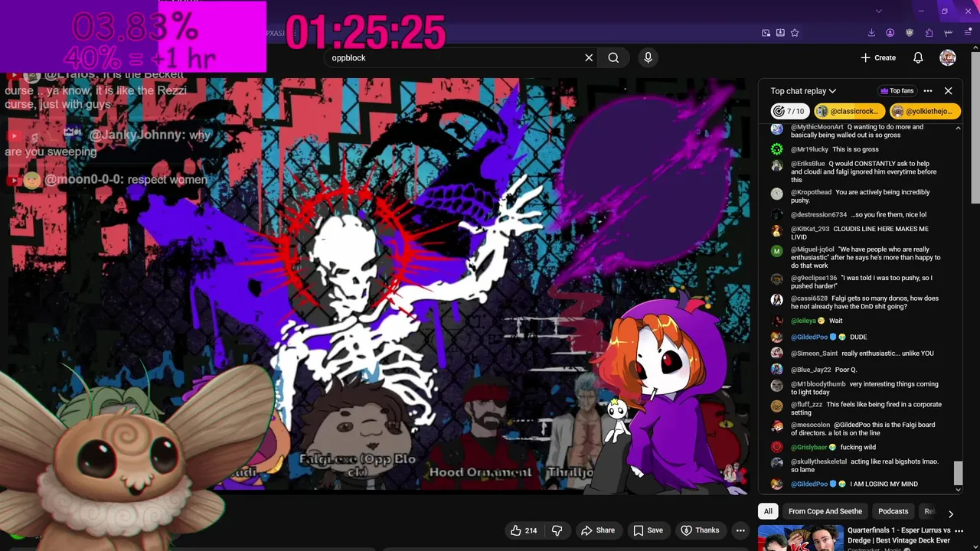Open @classicrock pinned super chat
This screenshot has width=980, height=551.
(848, 111)
